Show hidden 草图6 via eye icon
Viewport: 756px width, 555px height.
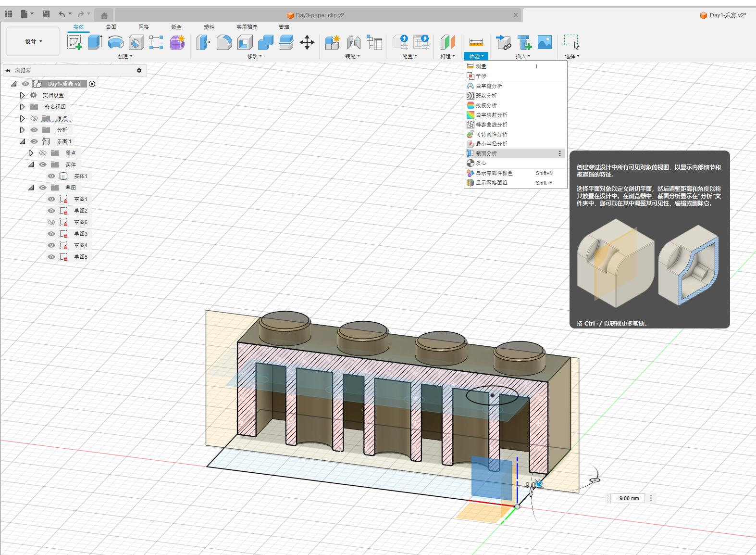[51, 222]
